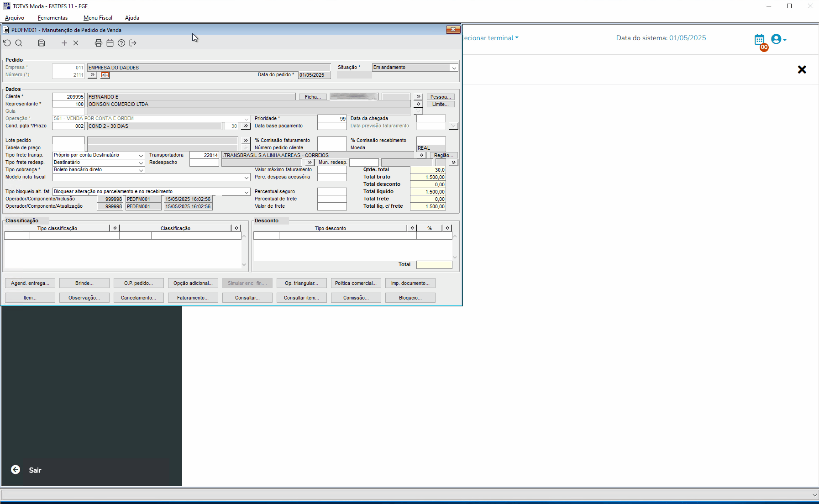
Task: Click lookup arrow on Lote pedido row
Action: [x=246, y=141]
